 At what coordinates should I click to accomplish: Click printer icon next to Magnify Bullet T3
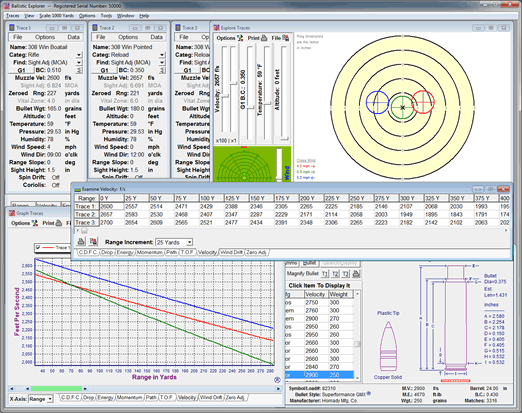pos(356,274)
